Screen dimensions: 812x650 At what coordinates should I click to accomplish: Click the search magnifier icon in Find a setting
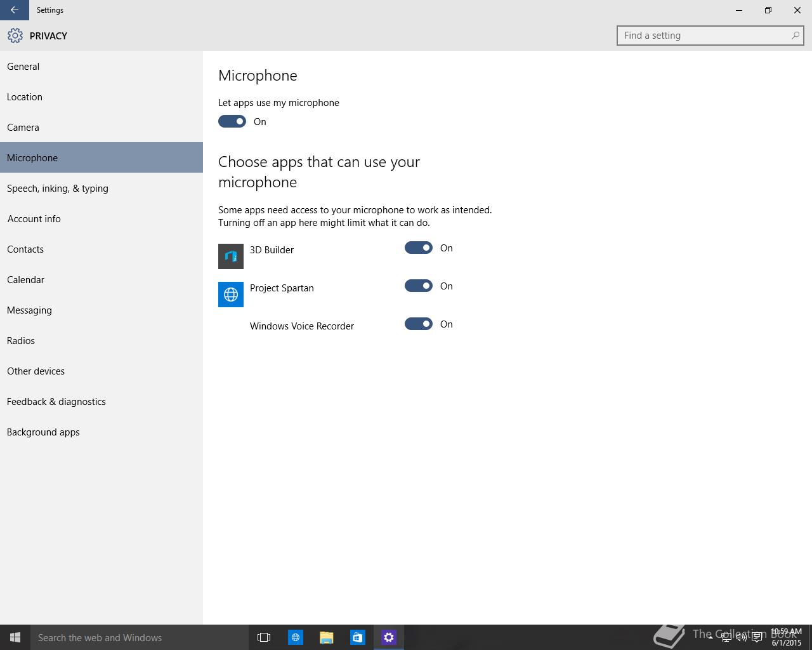tap(795, 36)
